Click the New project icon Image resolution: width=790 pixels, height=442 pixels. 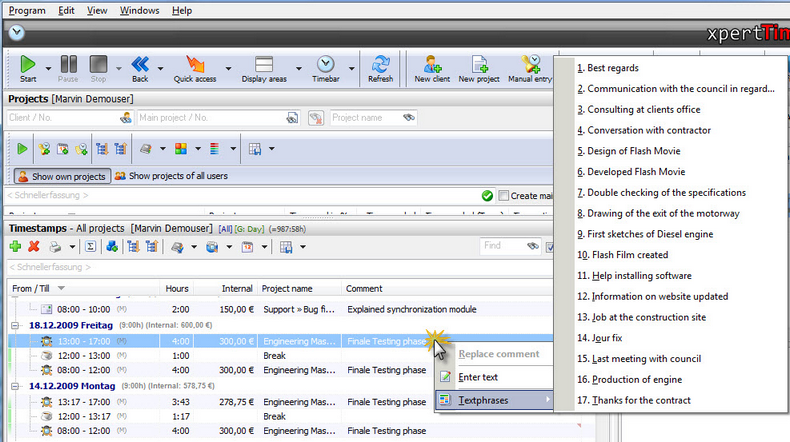pos(479,64)
